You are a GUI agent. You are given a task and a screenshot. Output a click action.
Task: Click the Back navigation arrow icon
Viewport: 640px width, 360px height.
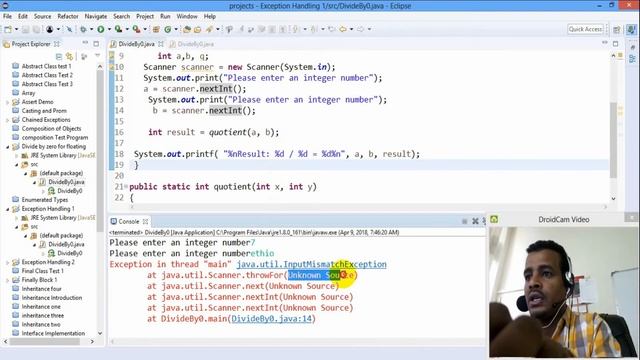pos(343,29)
